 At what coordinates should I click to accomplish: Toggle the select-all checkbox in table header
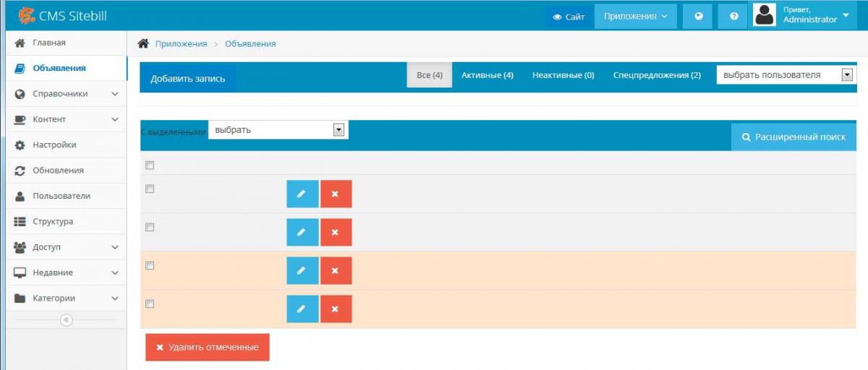coord(150,165)
